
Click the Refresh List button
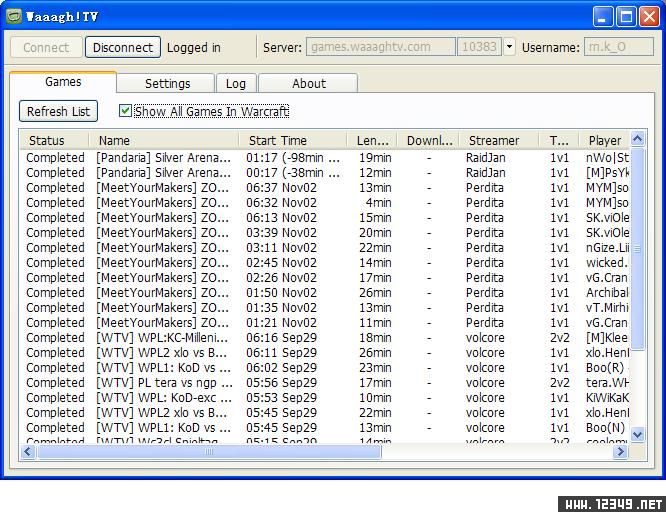coord(58,111)
